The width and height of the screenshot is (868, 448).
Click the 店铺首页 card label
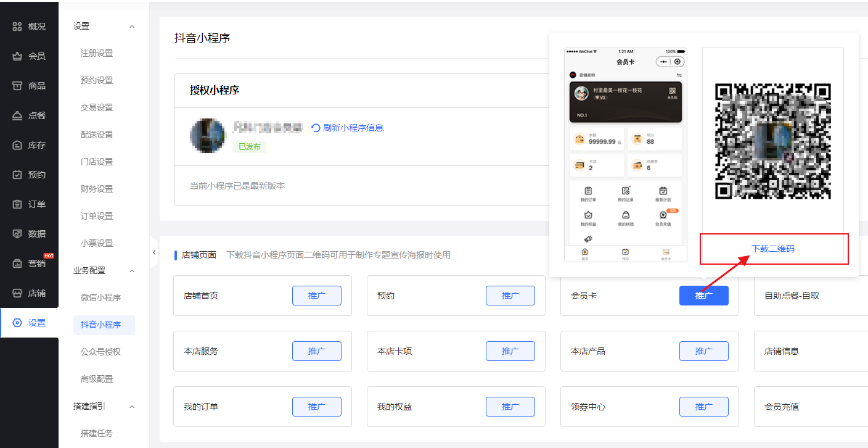coord(201,296)
